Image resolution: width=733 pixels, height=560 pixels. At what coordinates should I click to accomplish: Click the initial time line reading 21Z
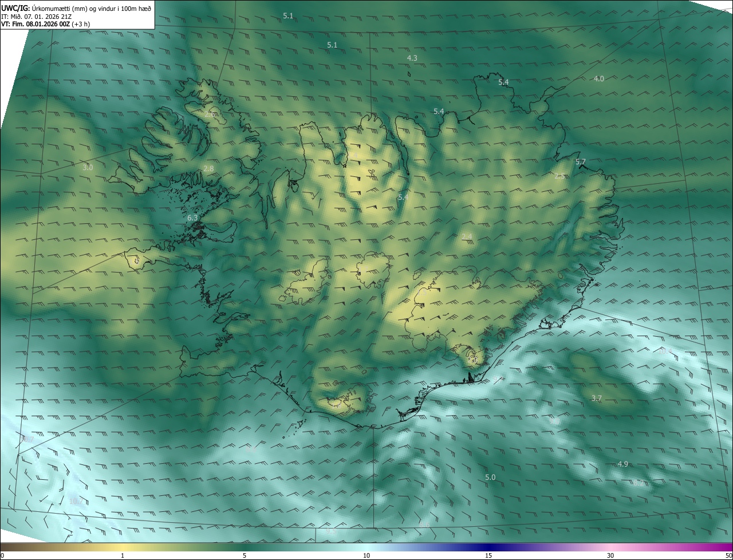[x=37, y=16]
